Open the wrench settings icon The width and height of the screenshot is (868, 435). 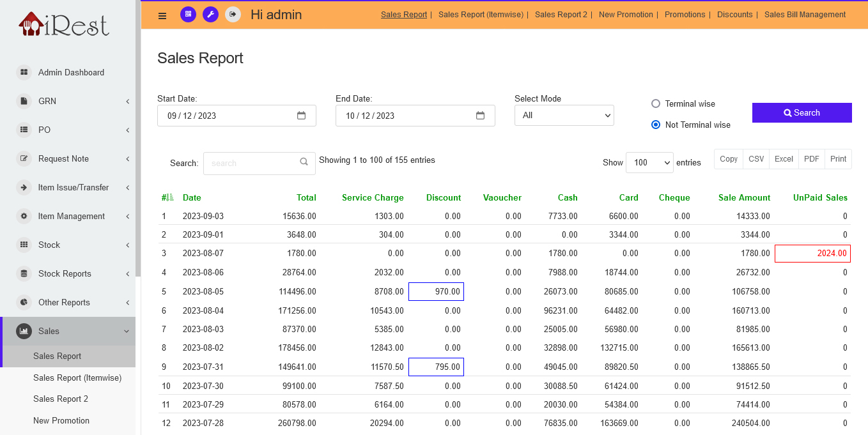point(210,14)
